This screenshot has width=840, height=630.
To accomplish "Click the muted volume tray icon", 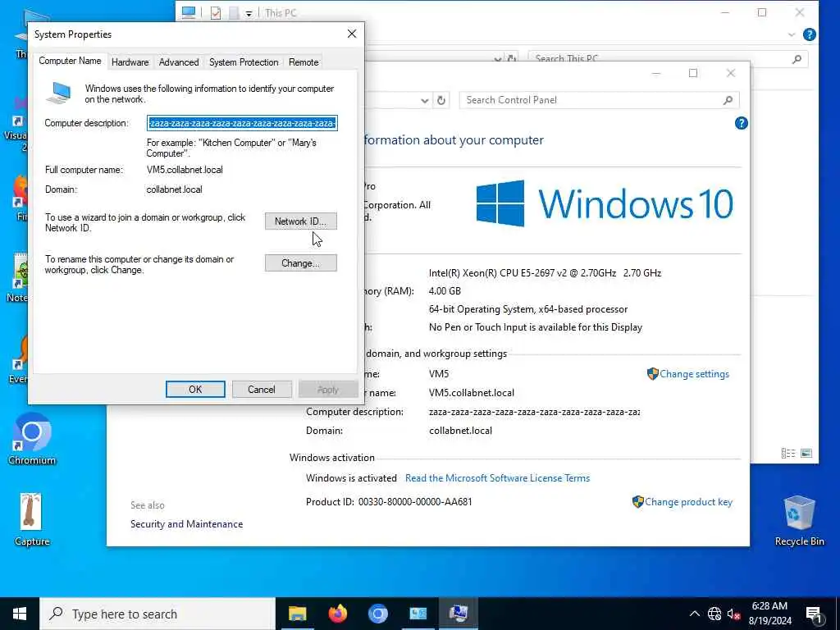I will 733,614.
